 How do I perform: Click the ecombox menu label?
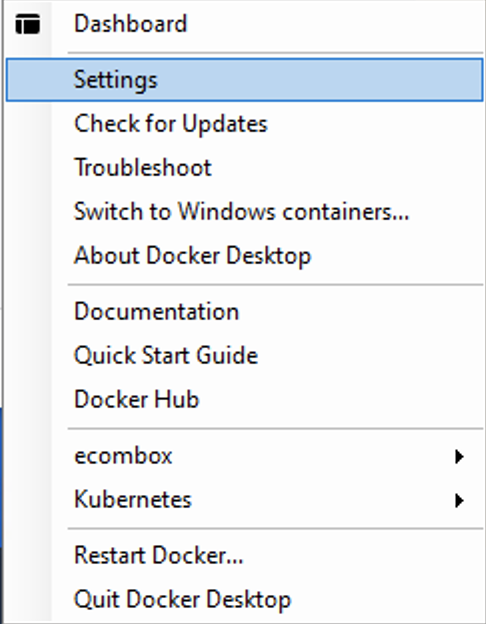click(123, 456)
